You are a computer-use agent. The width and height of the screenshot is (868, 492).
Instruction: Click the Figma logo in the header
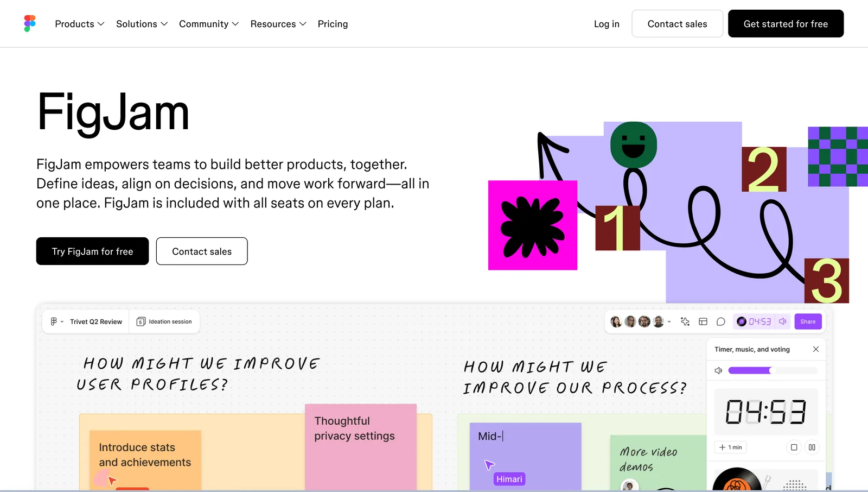click(30, 23)
